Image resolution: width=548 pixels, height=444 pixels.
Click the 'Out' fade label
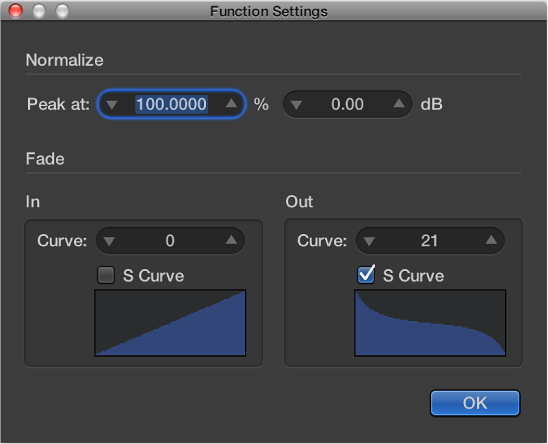(299, 202)
